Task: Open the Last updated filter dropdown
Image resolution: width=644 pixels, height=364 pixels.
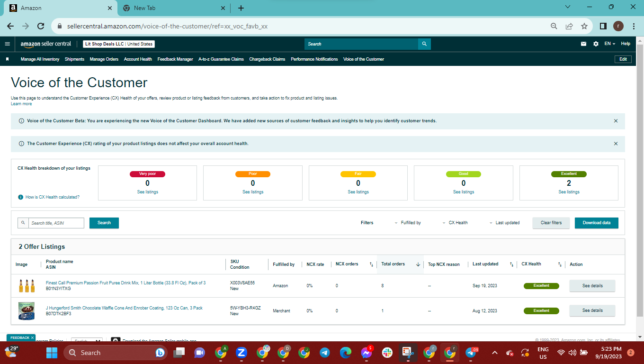Action: (x=504, y=223)
